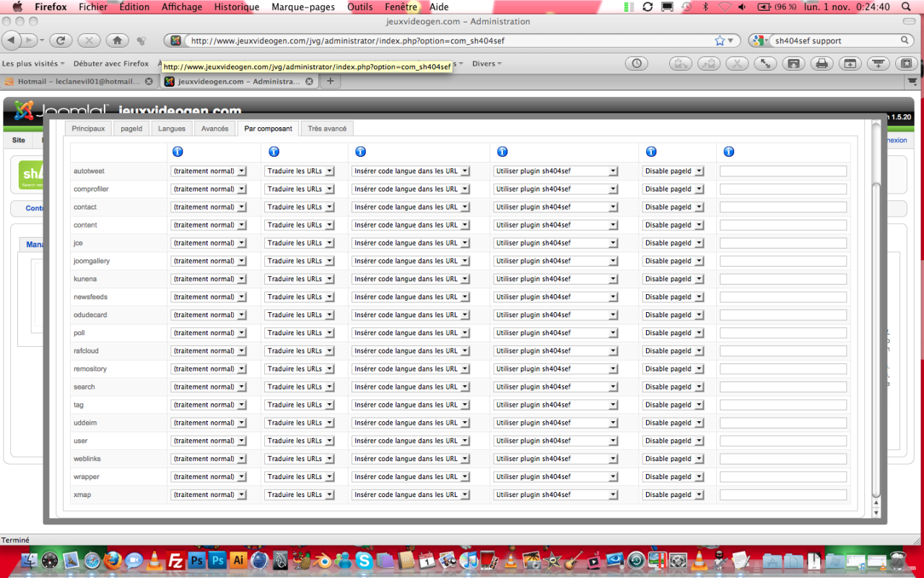Open the 'Utiliser plugin sh404sef' dropdown for search
Screen dimensions: 924x578
556,387
